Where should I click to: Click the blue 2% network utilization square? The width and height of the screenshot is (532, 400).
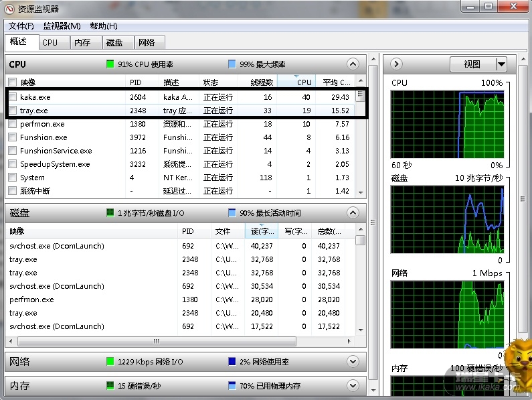[x=232, y=361]
